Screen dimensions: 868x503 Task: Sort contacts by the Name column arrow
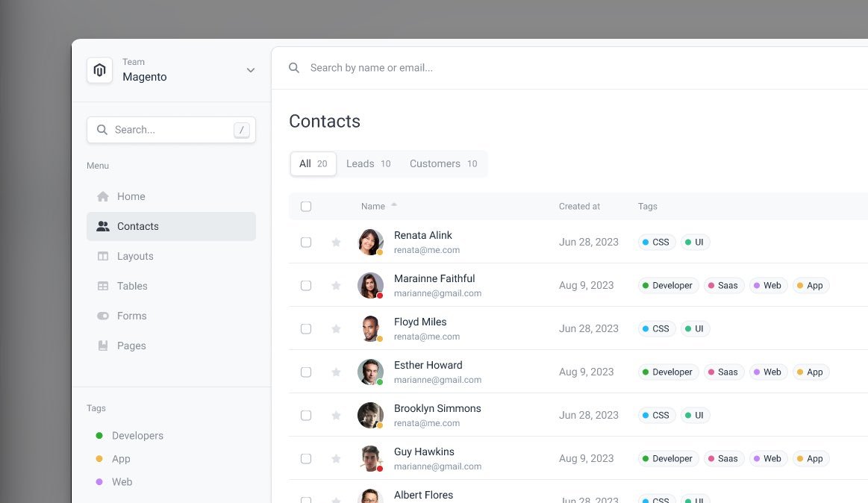point(394,204)
